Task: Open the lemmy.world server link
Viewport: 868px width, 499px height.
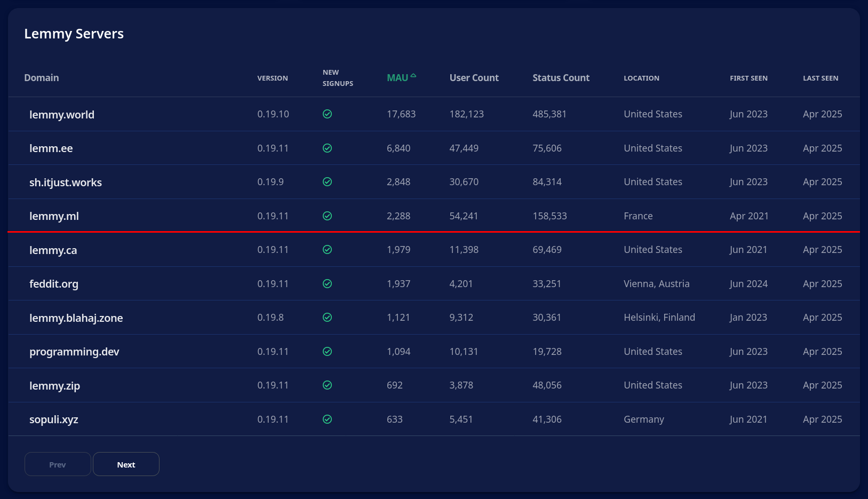Action: point(62,115)
